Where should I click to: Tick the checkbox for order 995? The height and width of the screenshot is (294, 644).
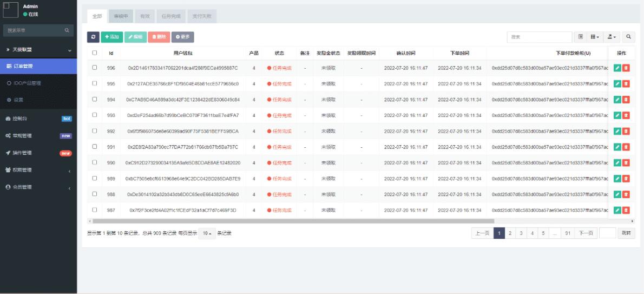(95, 84)
